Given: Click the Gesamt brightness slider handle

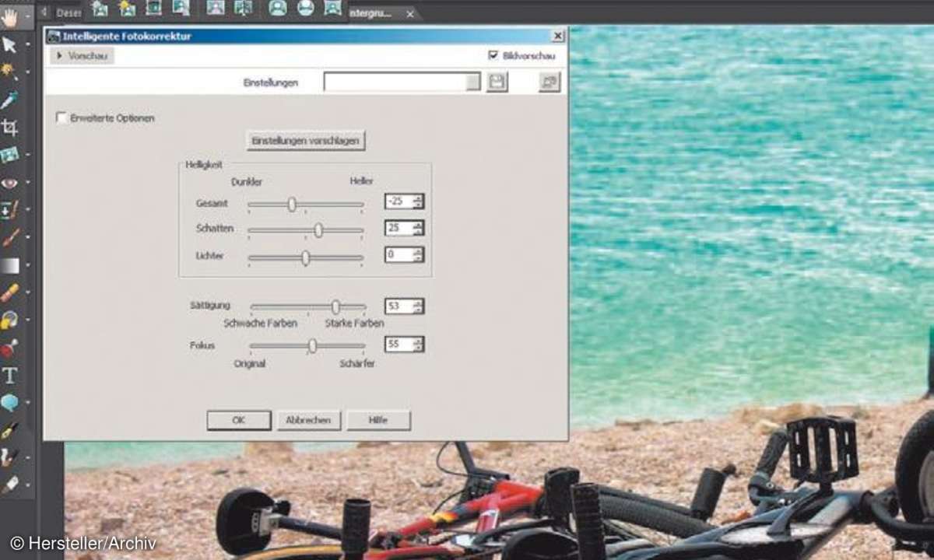Looking at the screenshot, I should click(x=292, y=205).
